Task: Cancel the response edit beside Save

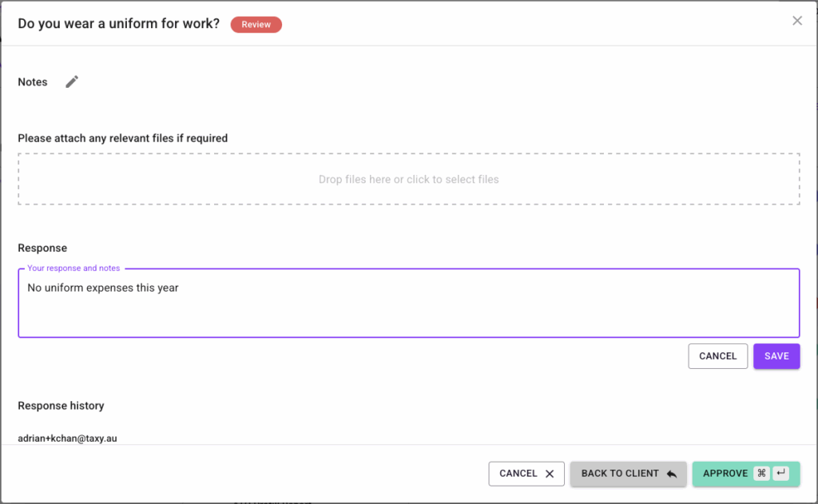Action: [x=717, y=356]
